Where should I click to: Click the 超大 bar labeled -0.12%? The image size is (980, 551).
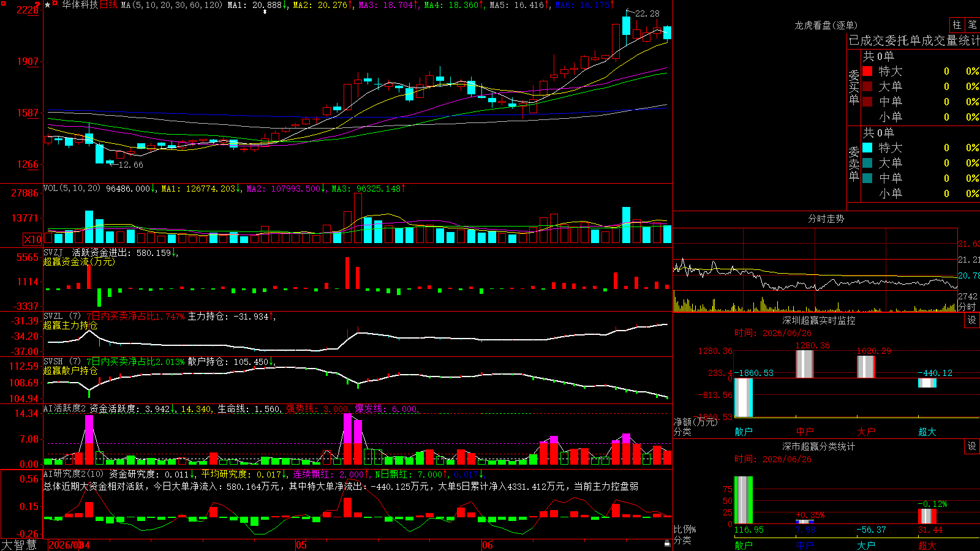tap(927, 516)
